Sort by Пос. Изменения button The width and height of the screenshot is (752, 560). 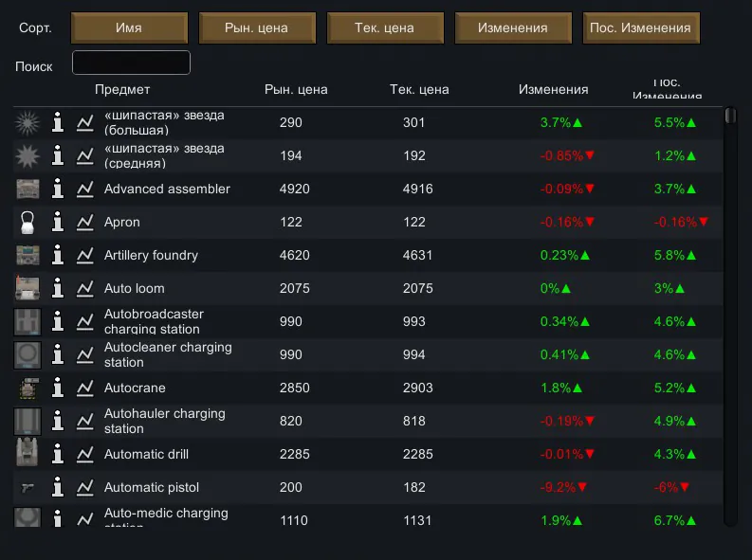[x=640, y=27]
